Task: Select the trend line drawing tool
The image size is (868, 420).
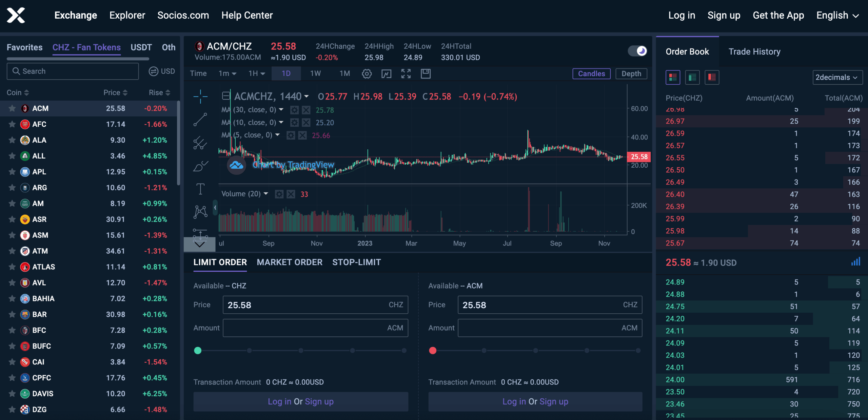Action: click(x=200, y=120)
